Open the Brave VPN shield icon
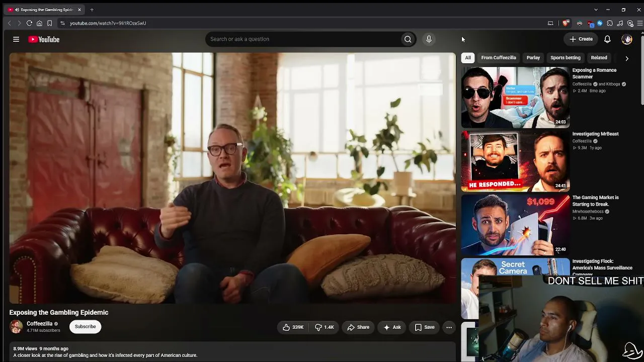The height and width of the screenshot is (362, 644). pos(630,23)
